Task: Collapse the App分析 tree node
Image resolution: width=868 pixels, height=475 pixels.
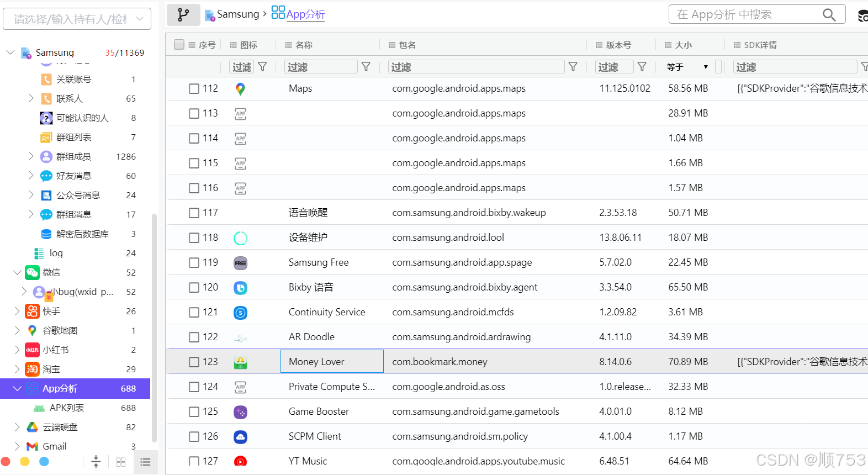Action: [x=17, y=388]
